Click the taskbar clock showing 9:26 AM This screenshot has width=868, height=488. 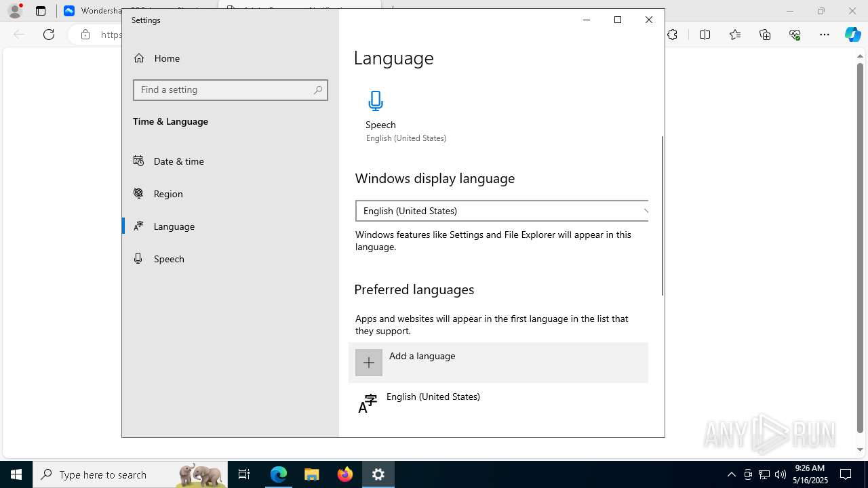[x=810, y=474]
